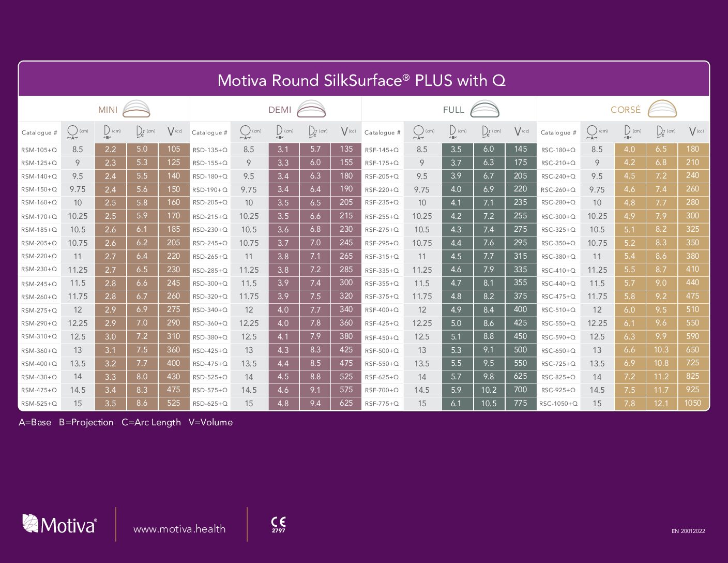Click catalogue number RSD-425+Q
This screenshot has width=728, height=563.
click(210, 351)
